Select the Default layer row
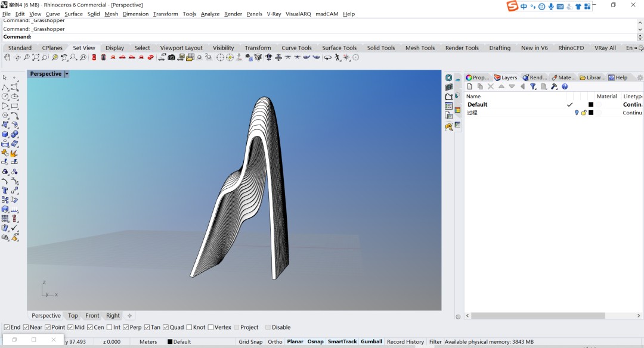This screenshot has width=644, height=348. [x=554, y=105]
